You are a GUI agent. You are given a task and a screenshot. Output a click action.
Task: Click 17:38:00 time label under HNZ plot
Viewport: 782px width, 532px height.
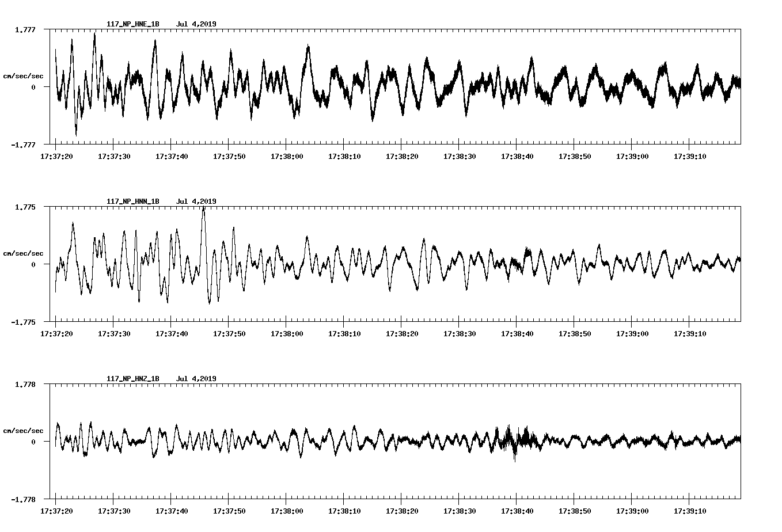[x=287, y=511]
